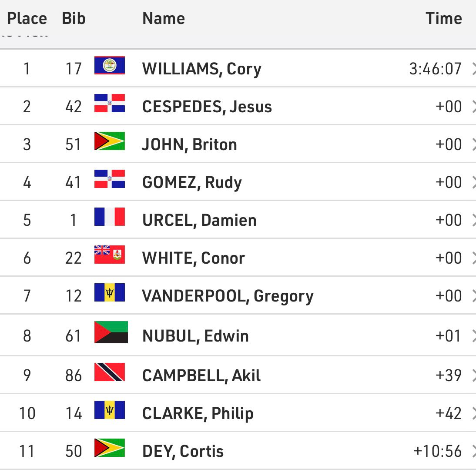
Task: Sort by the Time column header
Action: 443,18
